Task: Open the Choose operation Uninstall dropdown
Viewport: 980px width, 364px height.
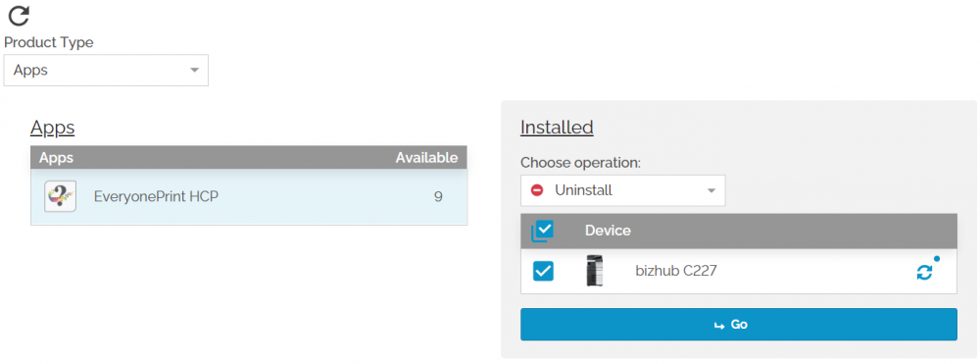Action: click(622, 190)
